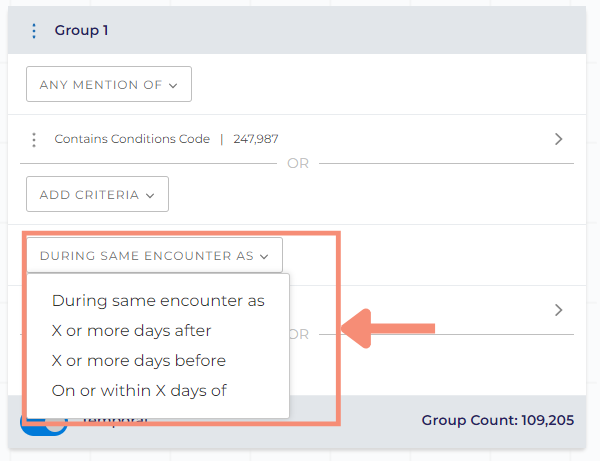Open the ANY MENTION OF dropdown
Image resolution: width=600 pixels, height=461 pixels.
tap(109, 84)
